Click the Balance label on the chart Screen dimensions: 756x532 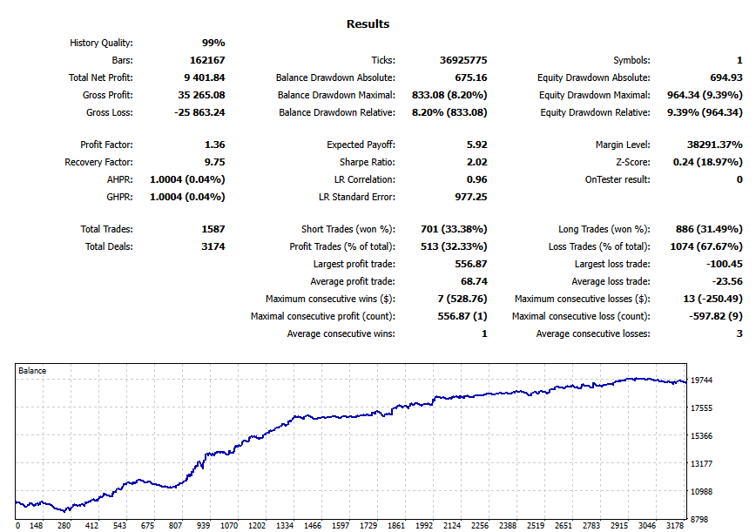tap(33, 370)
